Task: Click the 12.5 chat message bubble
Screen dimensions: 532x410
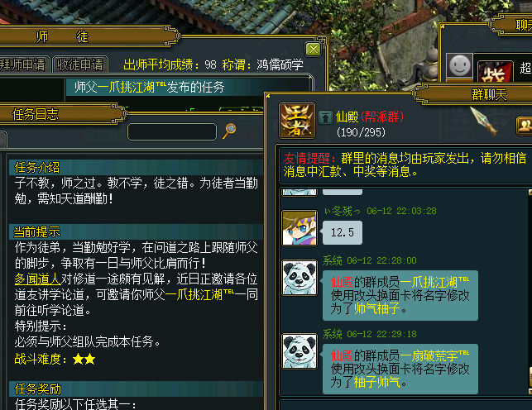Action: click(343, 232)
